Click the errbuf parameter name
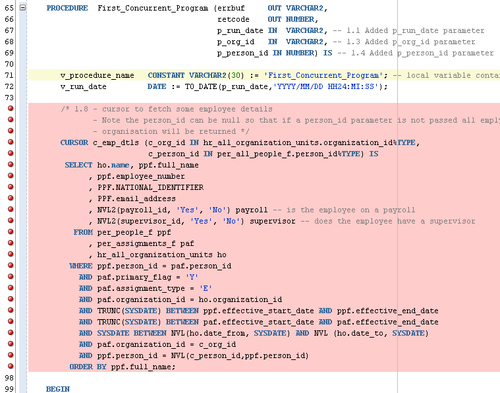500x393 pixels. (231, 8)
